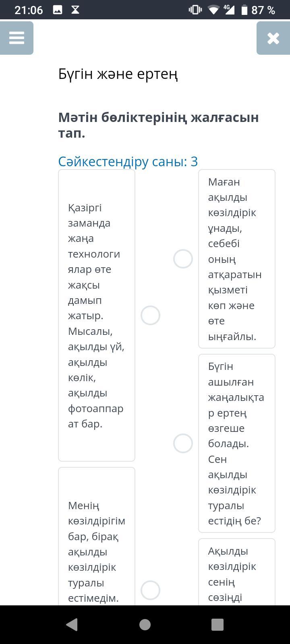Tap the 'Сәйкестендіру саны: 3' label
290x644 pixels.
128,161
